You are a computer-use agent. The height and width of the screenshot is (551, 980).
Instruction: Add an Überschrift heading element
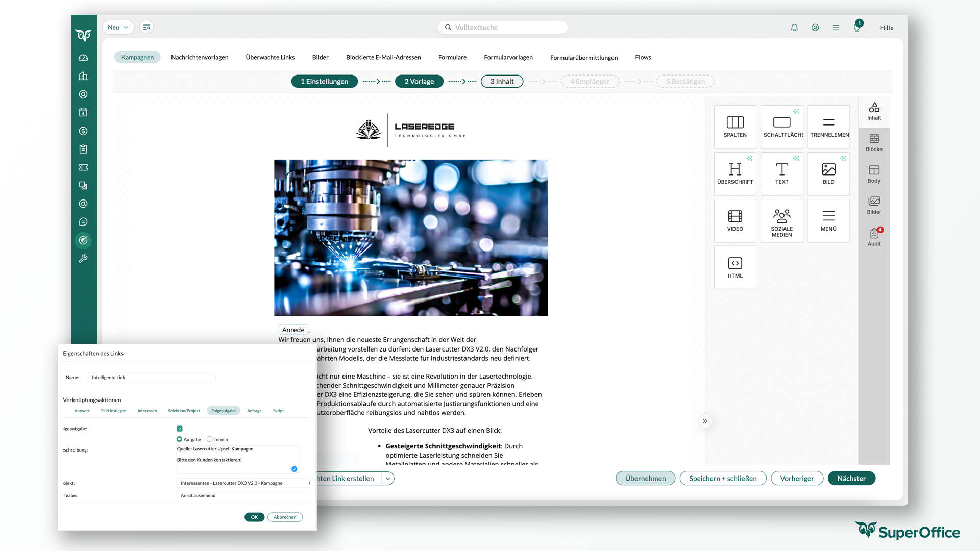735,173
